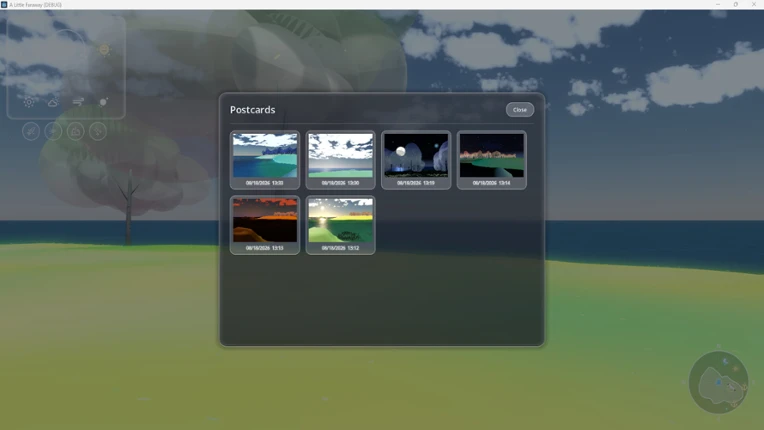The width and height of the screenshot is (764, 430).
Task: Select the sunrise postcard from 13:12
Action: coord(340,224)
